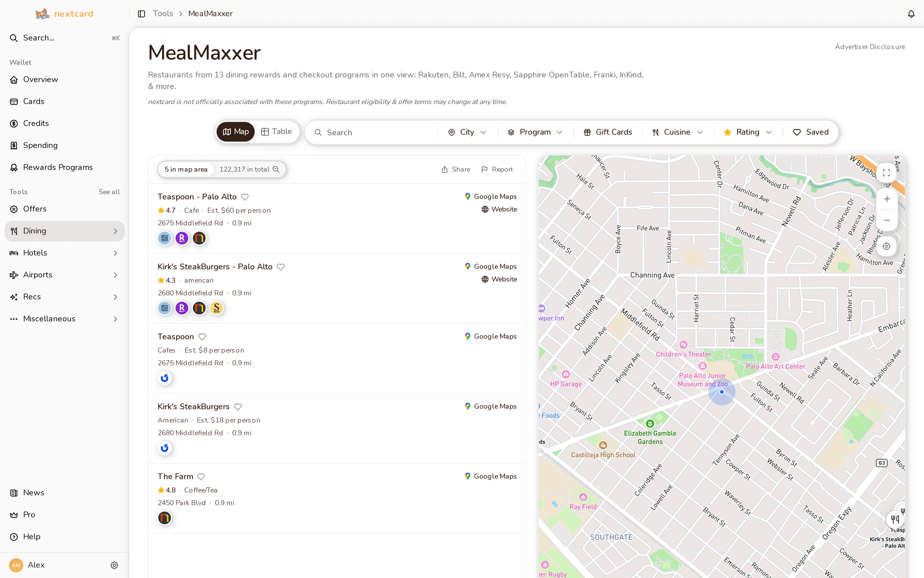Select the 5 in map area pill
Viewport: 924px width, 578px height.
point(186,169)
